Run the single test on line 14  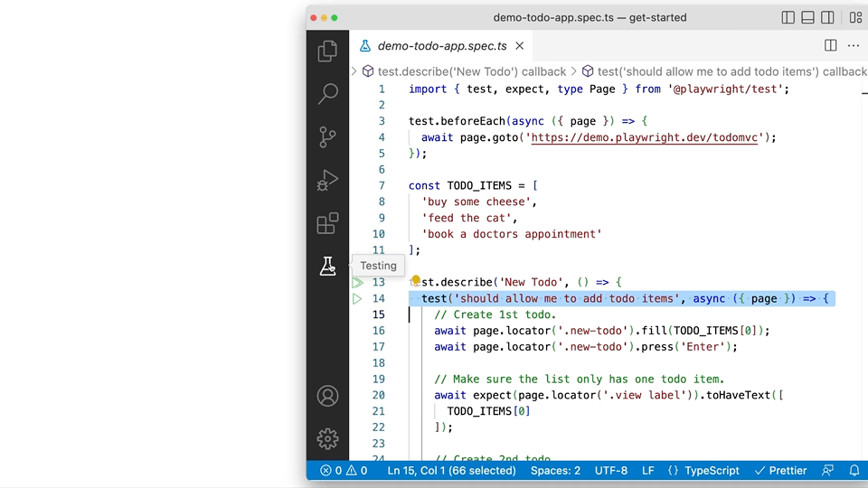click(357, 299)
